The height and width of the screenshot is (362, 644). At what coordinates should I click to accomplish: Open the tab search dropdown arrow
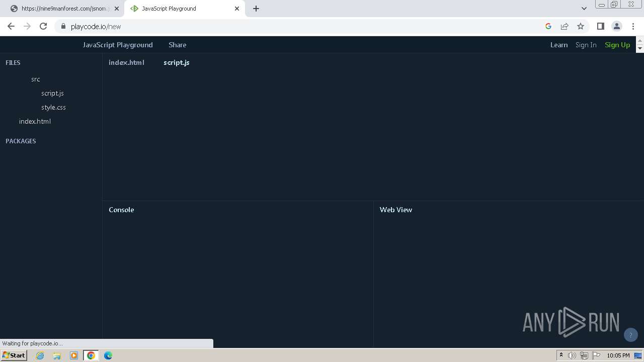coord(584,9)
